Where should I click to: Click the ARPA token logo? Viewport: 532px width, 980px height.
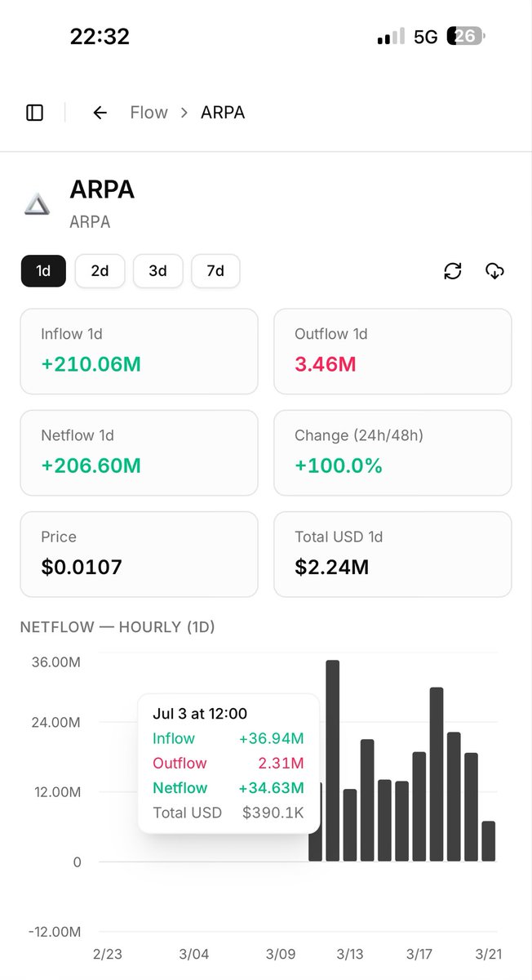(x=37, y=204)
